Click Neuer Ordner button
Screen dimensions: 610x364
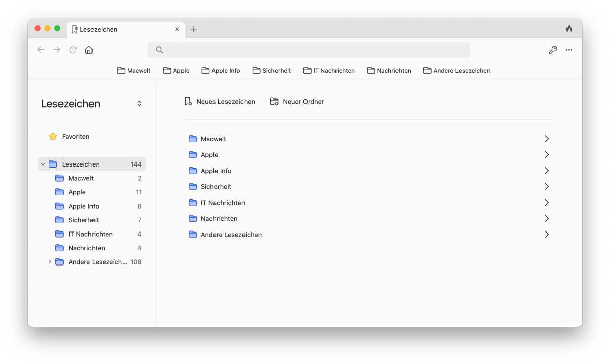[x=297, y=102]
